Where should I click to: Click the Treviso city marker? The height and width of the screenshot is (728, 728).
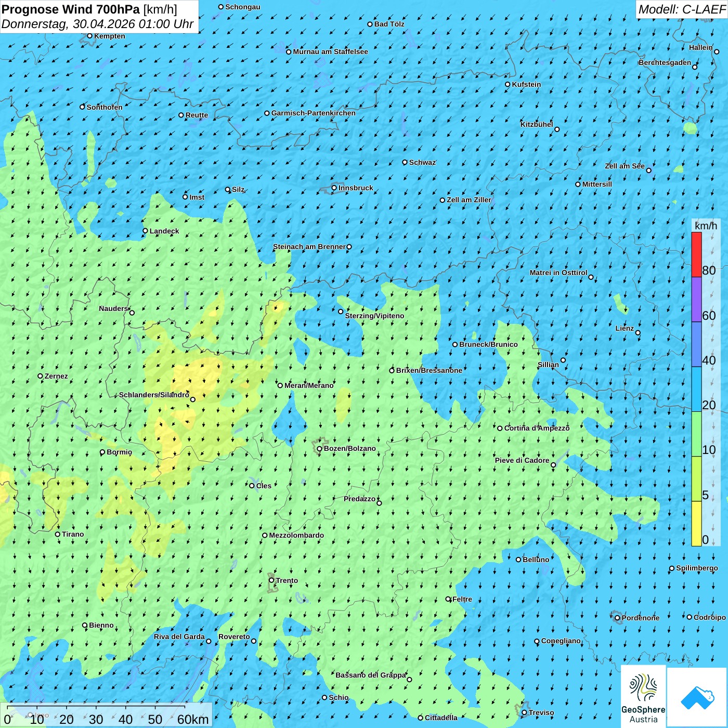point(525,713)
